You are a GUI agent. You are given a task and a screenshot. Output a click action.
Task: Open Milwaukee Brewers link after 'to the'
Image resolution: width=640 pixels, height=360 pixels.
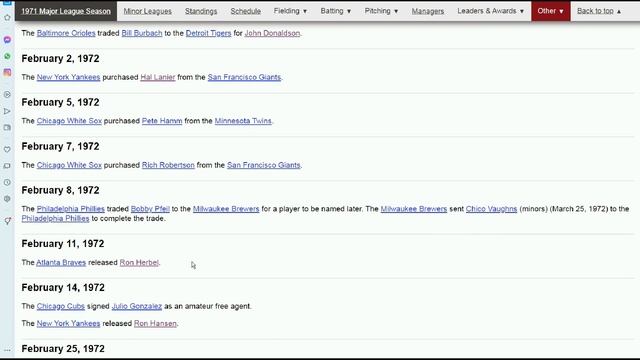(226, 209)
